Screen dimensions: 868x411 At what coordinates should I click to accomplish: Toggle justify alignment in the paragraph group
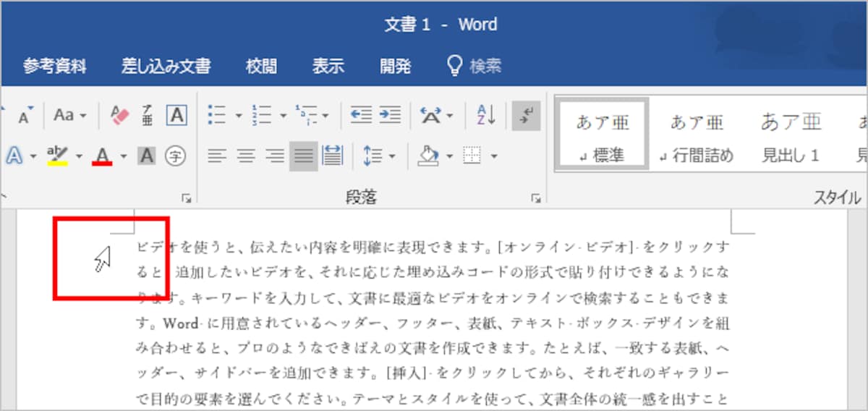304,155
